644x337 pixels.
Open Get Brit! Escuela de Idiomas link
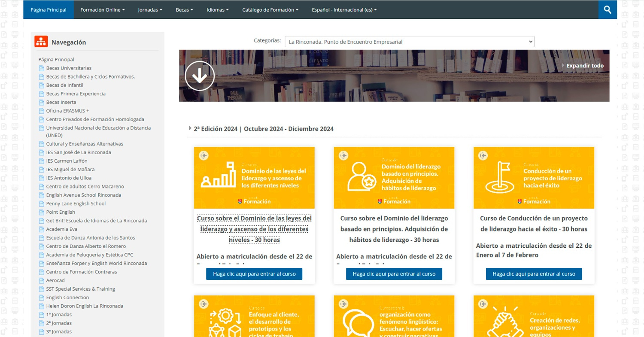pos(97,221)
